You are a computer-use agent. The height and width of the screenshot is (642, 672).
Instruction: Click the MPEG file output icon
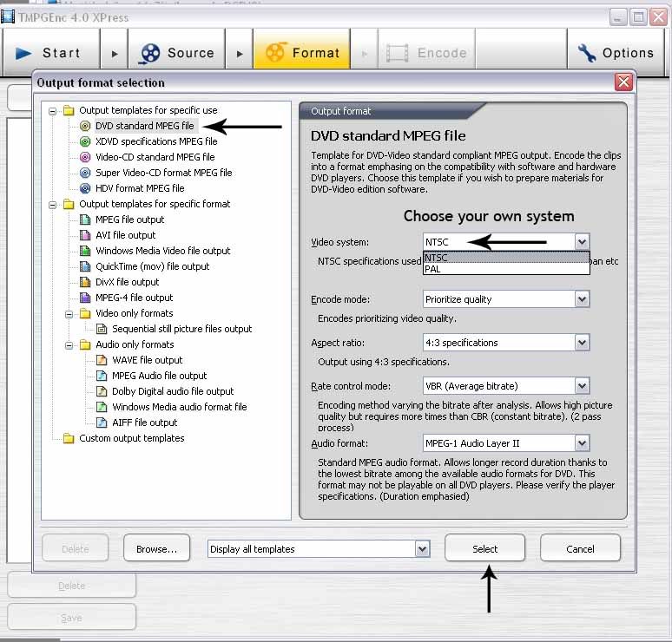85,219
